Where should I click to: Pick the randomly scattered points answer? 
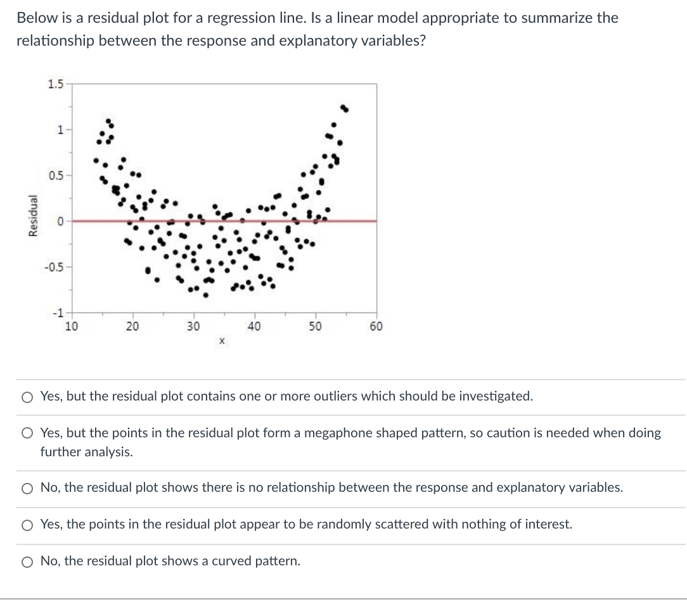point(26,524)
